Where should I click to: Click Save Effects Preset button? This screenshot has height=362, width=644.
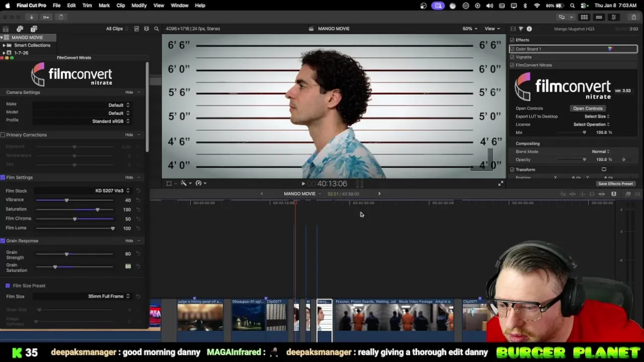615,184
